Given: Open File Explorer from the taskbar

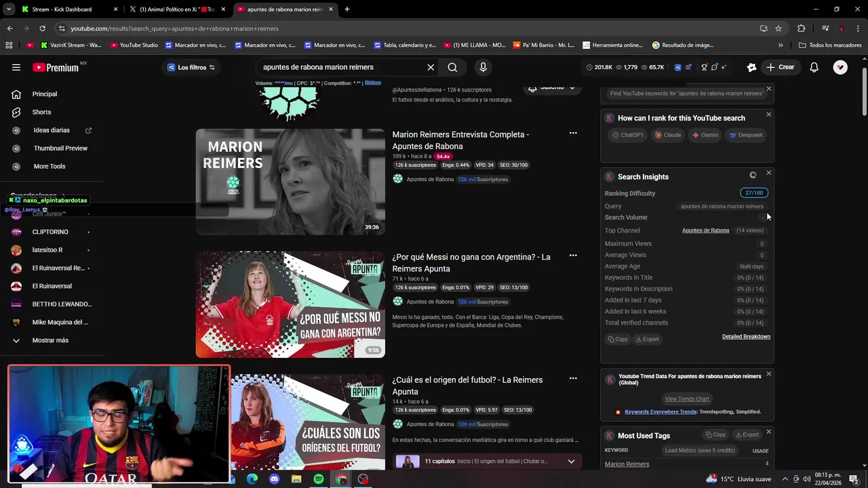Looking at the screenshot, I should pyautogui.click(x=296, y=479).
